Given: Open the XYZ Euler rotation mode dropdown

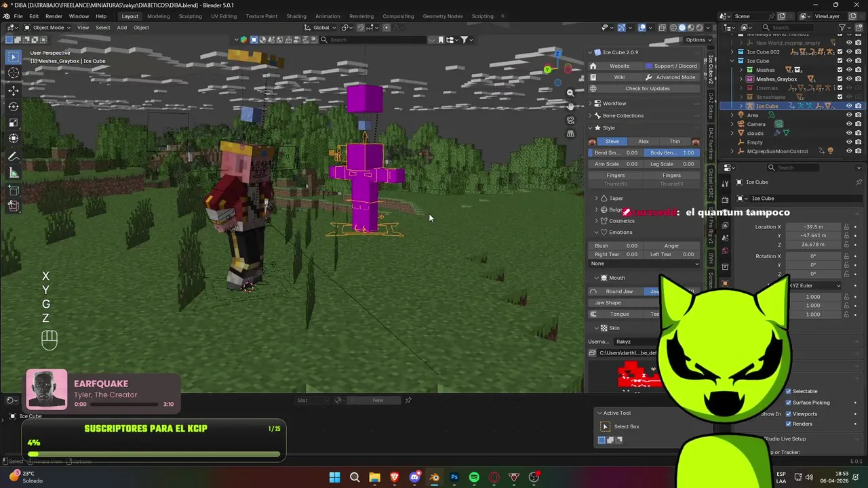Looking at the screenshot, I should (814, 285).
